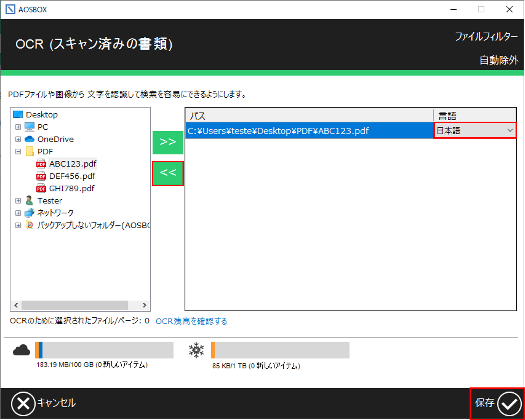Click the >> add file button
Image resolution: width=525 pixels, height=420 pixels.
point(168,142)
